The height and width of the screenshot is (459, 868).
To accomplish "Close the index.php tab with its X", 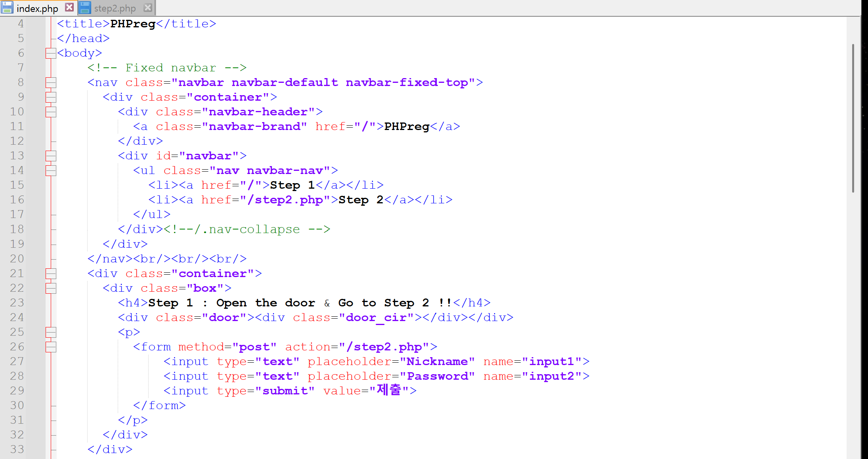I will click(69, 7).
